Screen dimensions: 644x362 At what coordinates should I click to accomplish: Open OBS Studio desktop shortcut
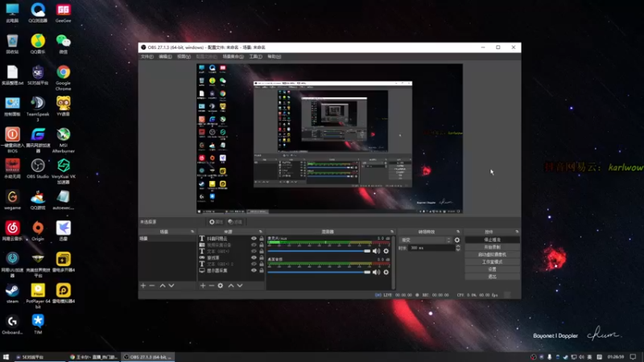click(x=38, y=169)
